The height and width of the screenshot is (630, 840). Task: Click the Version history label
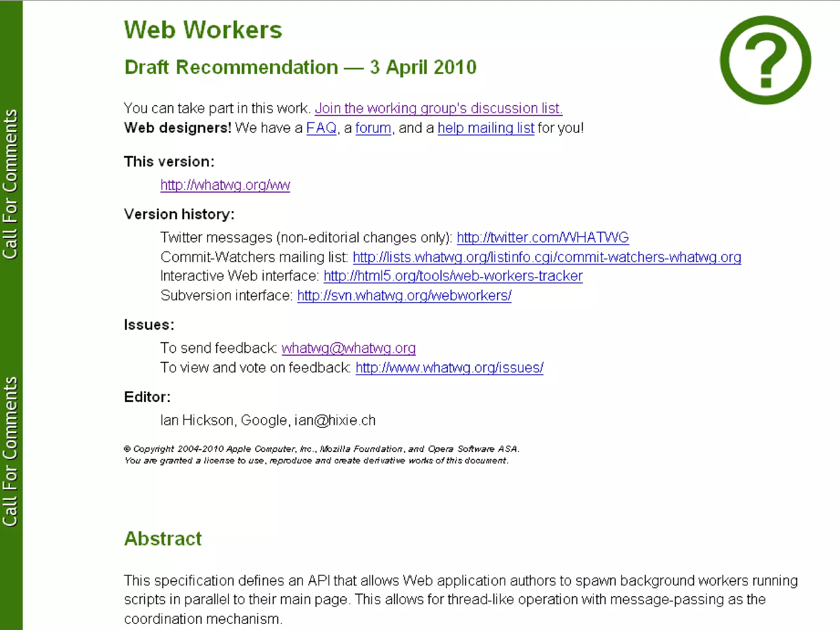tap(179, 214)
